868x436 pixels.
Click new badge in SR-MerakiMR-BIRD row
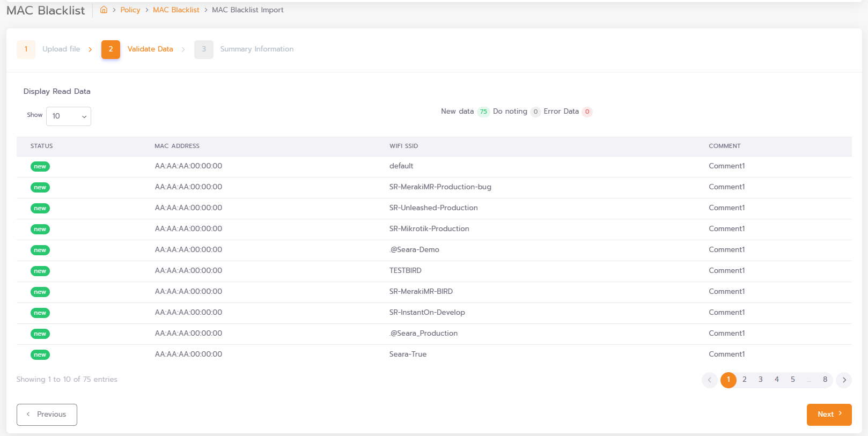40,292
